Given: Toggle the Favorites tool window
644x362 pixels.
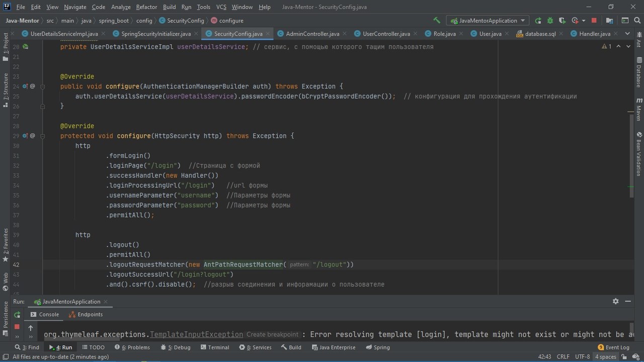Looking at the screenshot, I should point(6,245).
